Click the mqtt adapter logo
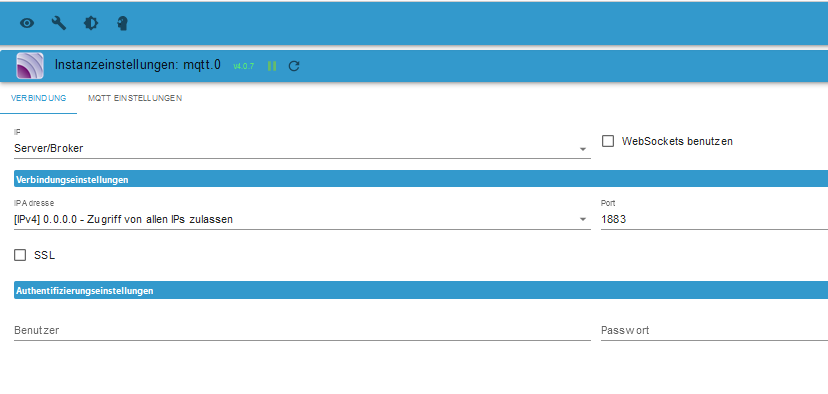Screen dimensions: 828x394 click(x=30, y=66)
